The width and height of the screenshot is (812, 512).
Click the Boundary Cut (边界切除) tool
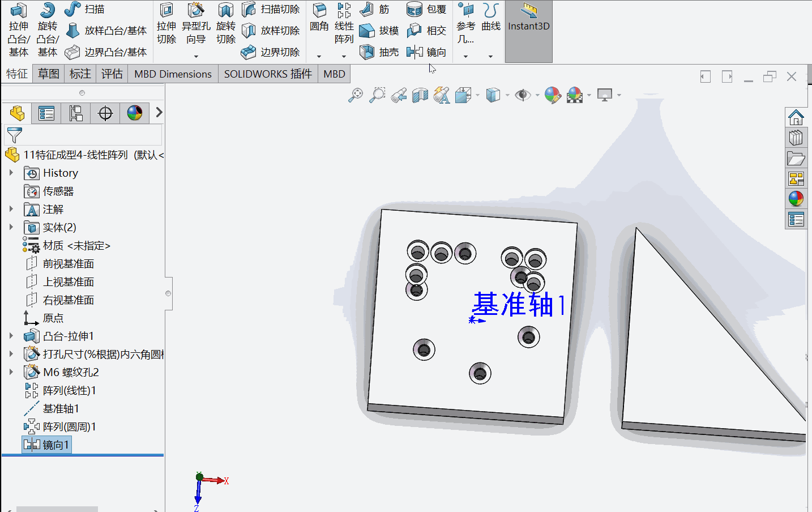tap(271, 52)
